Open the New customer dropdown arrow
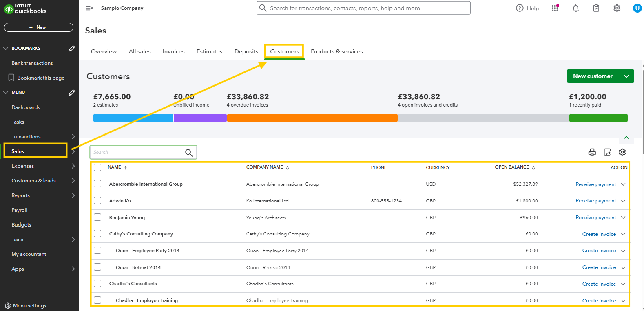This screenshot has width=644, height=311. (x=626, y=76)
